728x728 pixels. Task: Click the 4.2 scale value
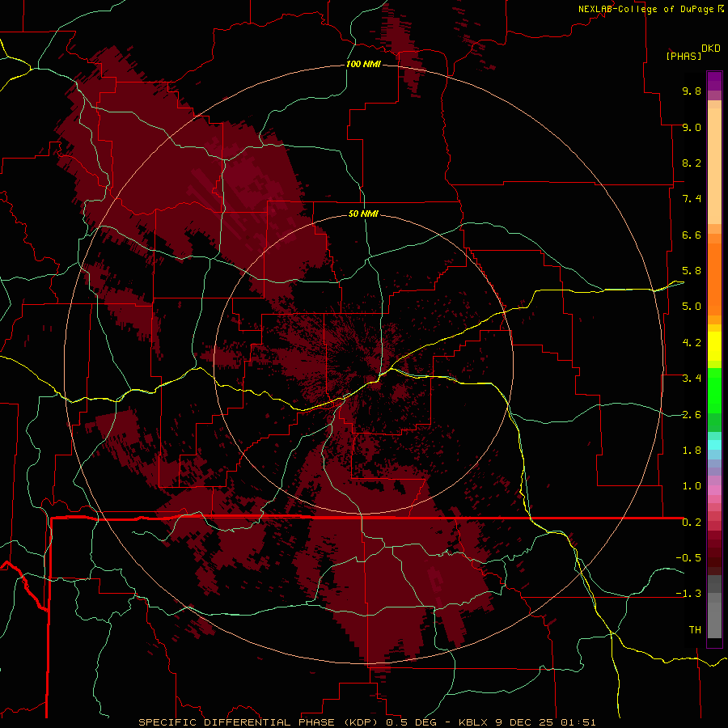coord(692,343)
